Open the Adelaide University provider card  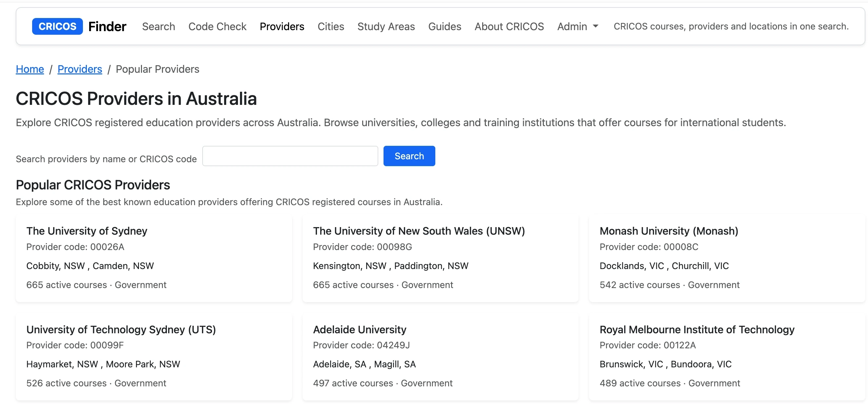click(x=441, y=357)
